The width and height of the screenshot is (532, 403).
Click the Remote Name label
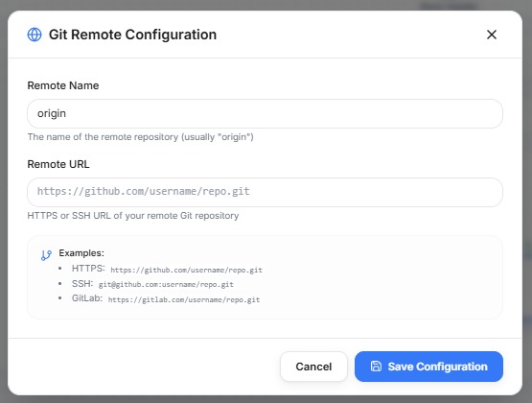click(63, 85)
